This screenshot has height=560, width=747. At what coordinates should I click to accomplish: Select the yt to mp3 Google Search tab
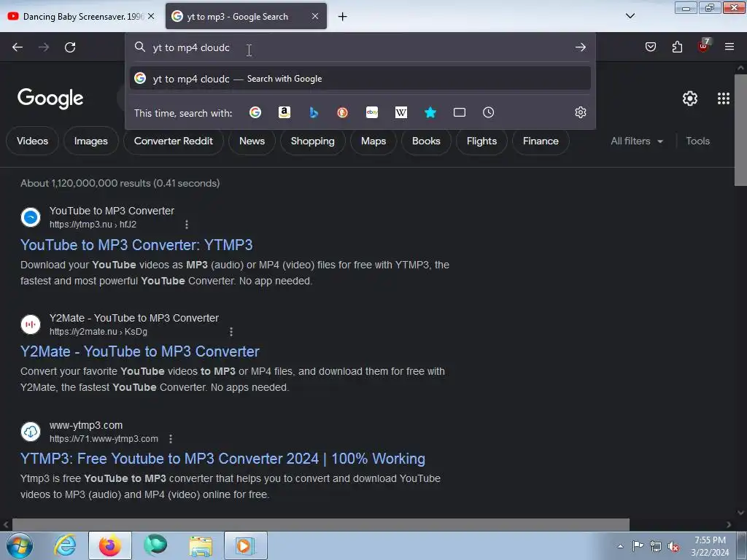pyautogui.click(x=246, y=16)
